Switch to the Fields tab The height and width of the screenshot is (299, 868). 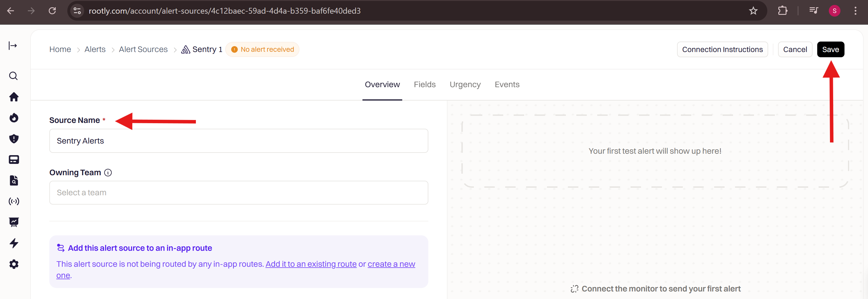point(424,84)
